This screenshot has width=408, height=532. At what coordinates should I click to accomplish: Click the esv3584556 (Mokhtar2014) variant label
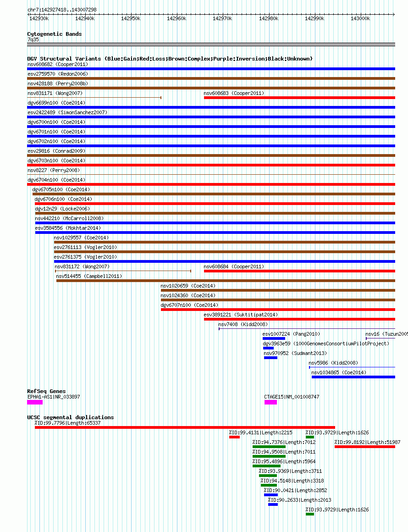click(x=68, y=228)
